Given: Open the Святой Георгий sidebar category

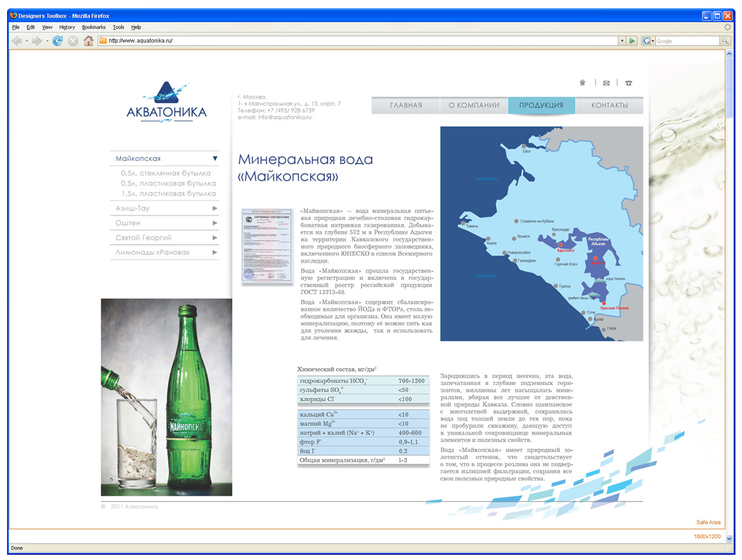Looking at the screenshot, I should [143, 237].
